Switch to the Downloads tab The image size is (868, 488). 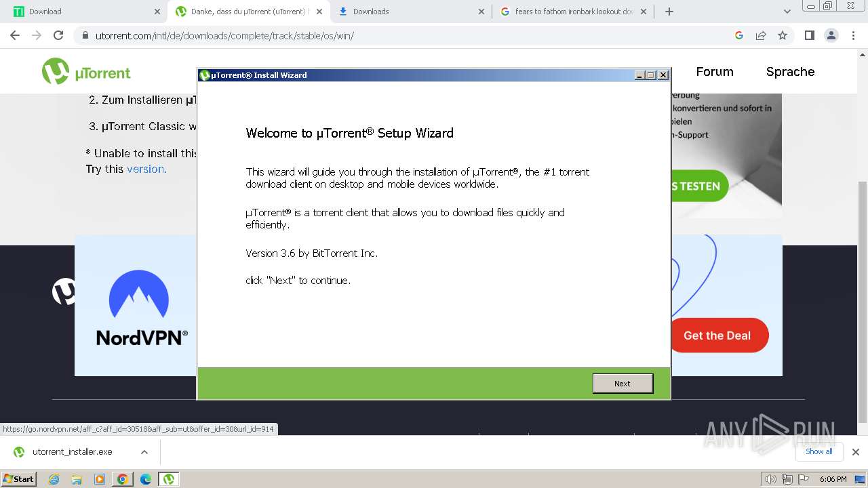411,12
